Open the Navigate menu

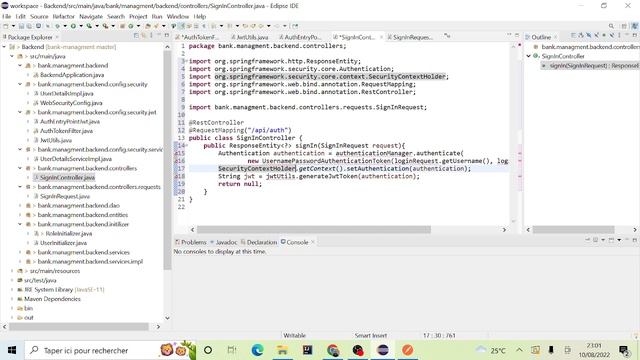click(91, 16)
